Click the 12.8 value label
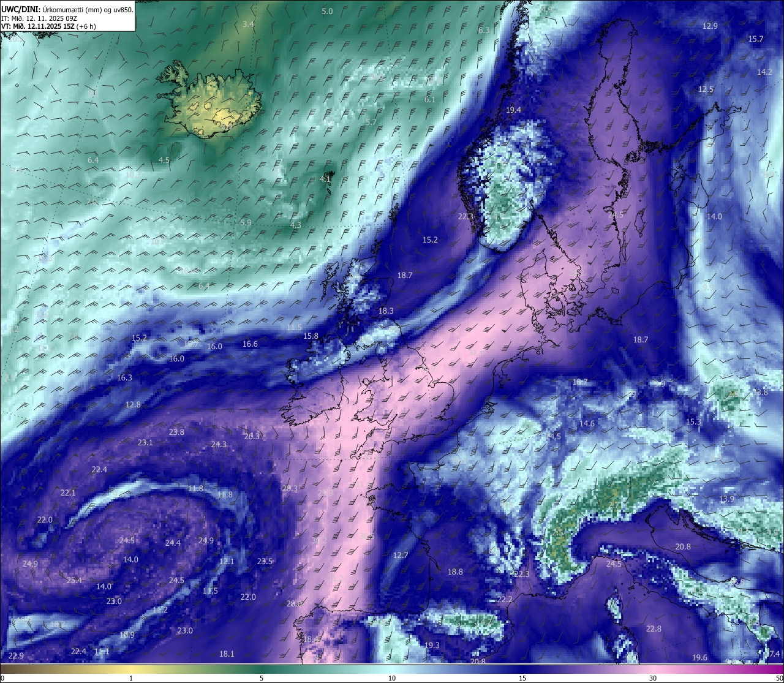This screenshot has height=683, width=784. point(133,405)
